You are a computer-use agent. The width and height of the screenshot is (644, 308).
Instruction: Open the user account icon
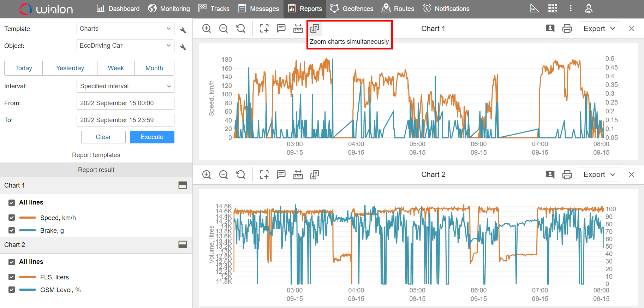tap(589, 8)
